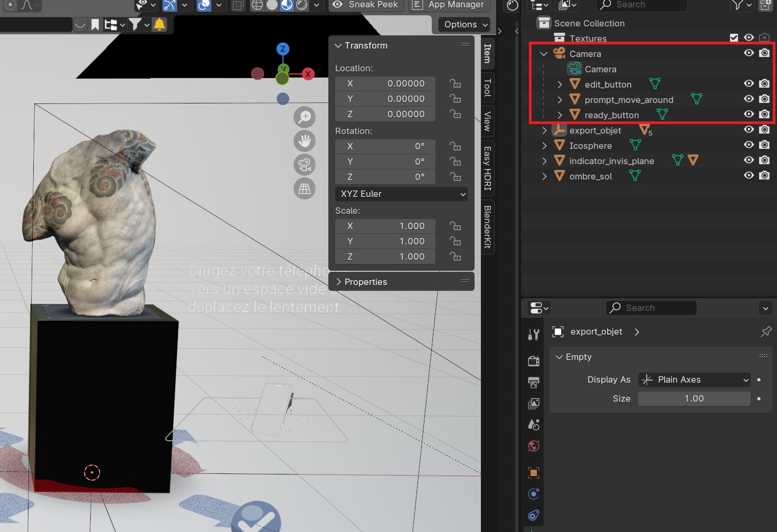Click the bookmark icon in the toolbar
The width and height of the screenshot is (777, 532).
95,24
